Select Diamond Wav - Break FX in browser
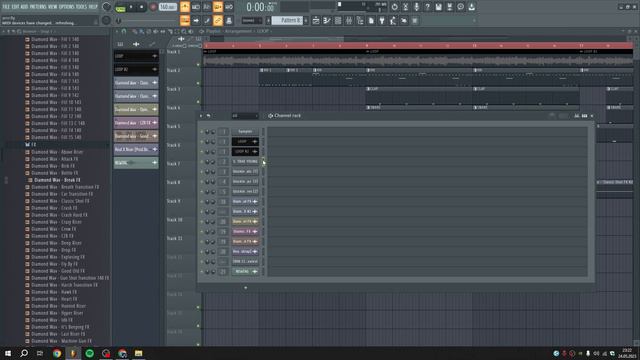Image resolution: width=640 pixels, height=360 pixels. click(x=57, y=180)
